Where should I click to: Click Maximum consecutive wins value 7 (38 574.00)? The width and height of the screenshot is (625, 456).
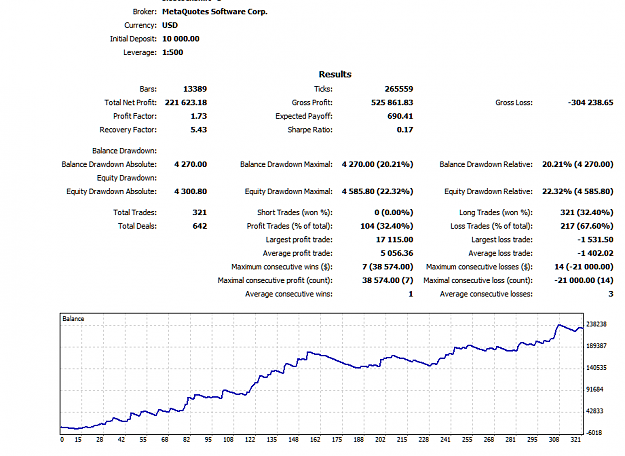[387, 267]
